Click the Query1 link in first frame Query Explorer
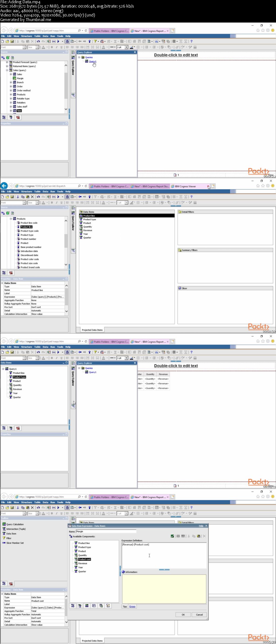 92,62
